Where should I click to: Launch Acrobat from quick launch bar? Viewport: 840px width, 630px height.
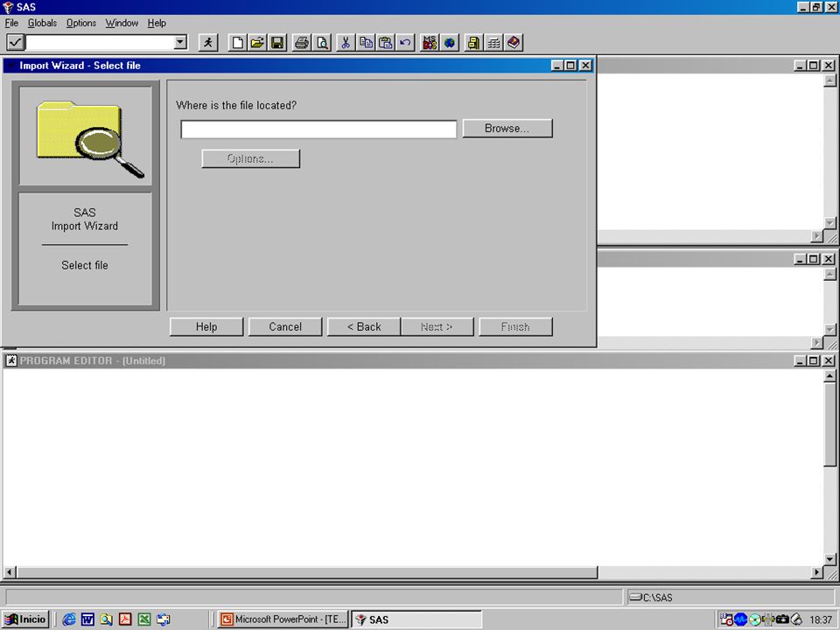coord(125,619)
